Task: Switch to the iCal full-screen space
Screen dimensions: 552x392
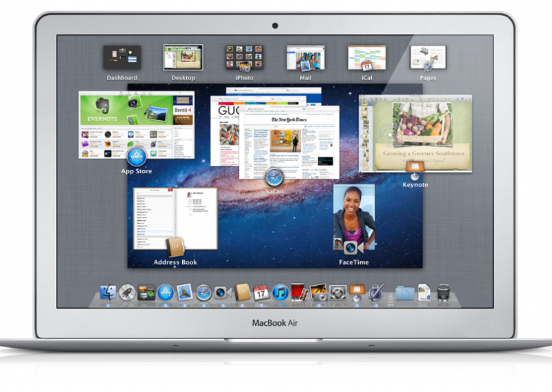Action: [367, 57]
